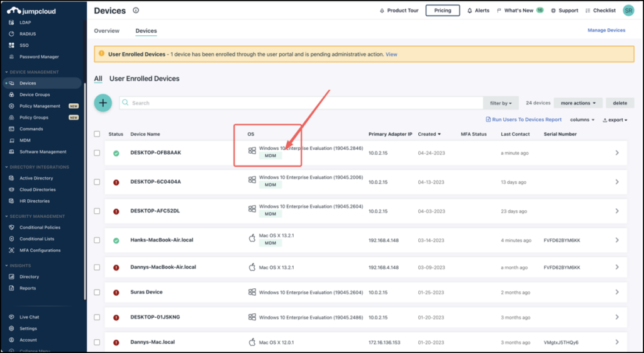Screen dimensions: 644x353
Task: Open Conditional Lists in sidebar
Action: (36, 239)
